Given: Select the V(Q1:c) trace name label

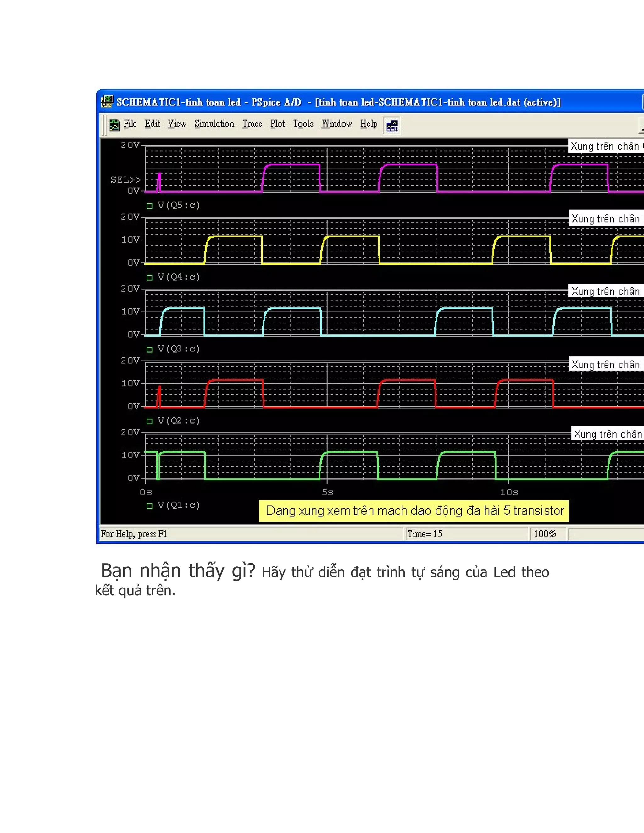Looking at the screenshot, I should pyautogui.click(x=179, y=505).
